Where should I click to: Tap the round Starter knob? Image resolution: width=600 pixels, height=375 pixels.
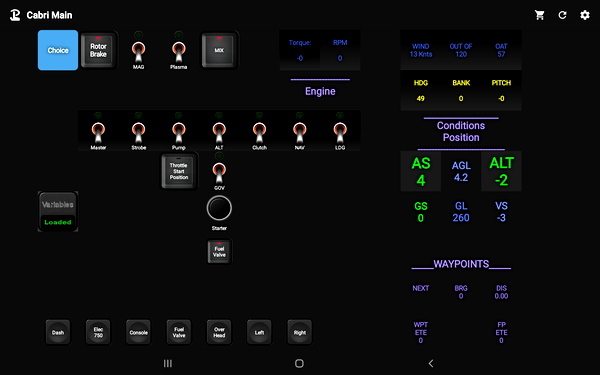pyautogui.click(x=219, y=208)
